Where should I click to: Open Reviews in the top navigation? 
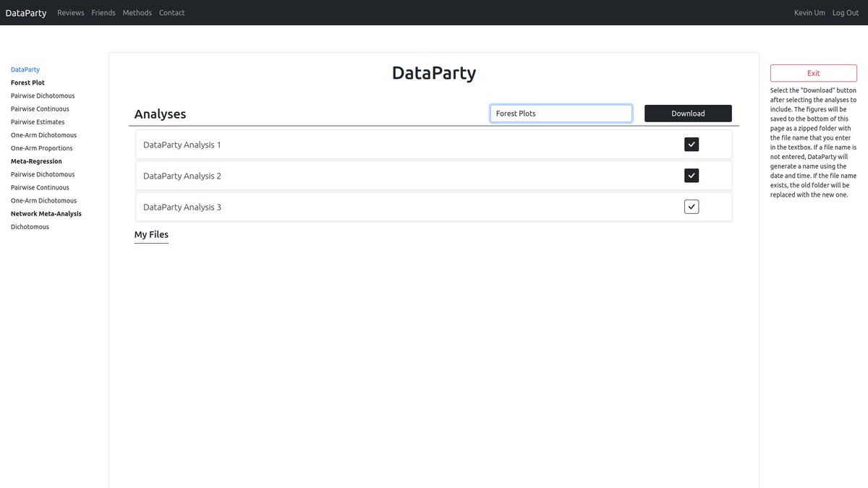click(71, 13)
